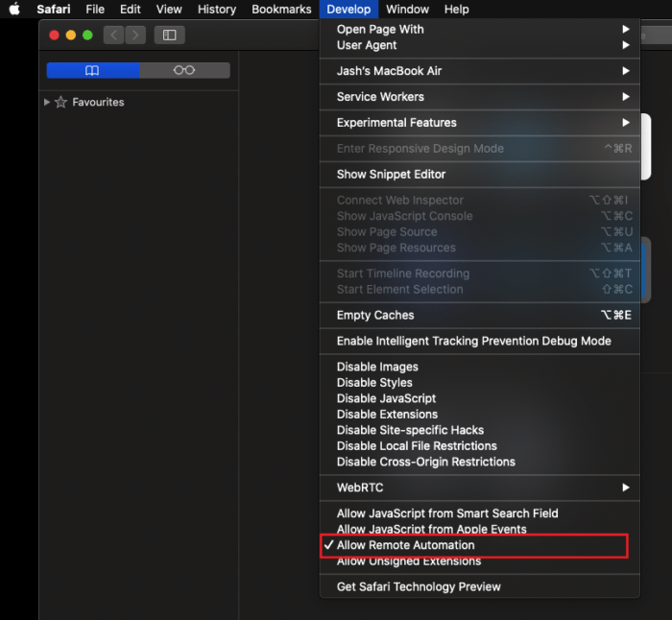This screenshot has height=620, width=672.
Task: Open the Apple menu
Action: point(14,9)
